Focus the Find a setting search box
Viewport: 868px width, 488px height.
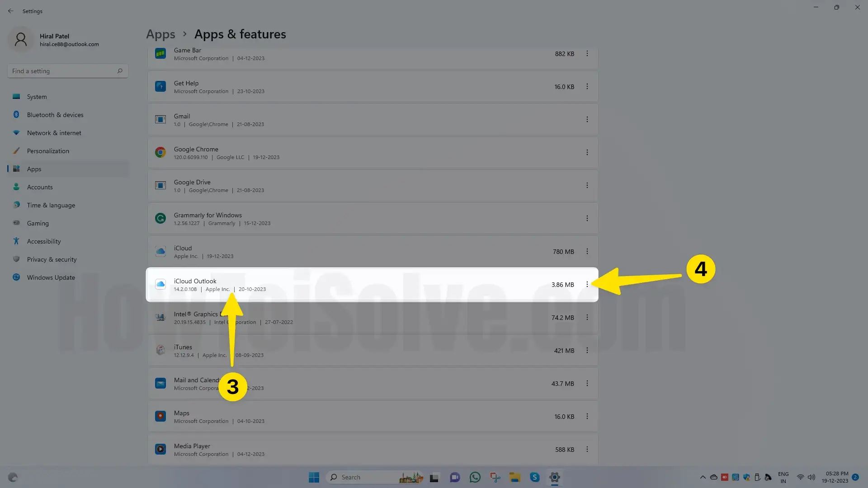click(63, 71)
